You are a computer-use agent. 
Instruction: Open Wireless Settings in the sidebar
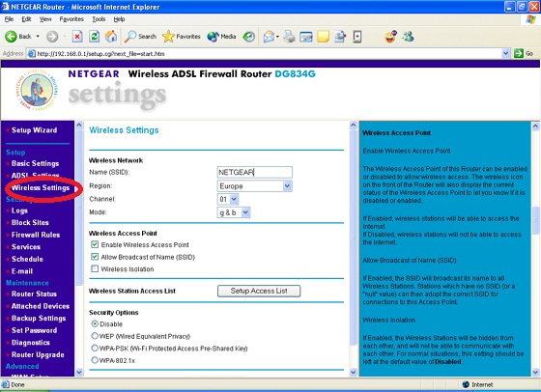(41, 188)
